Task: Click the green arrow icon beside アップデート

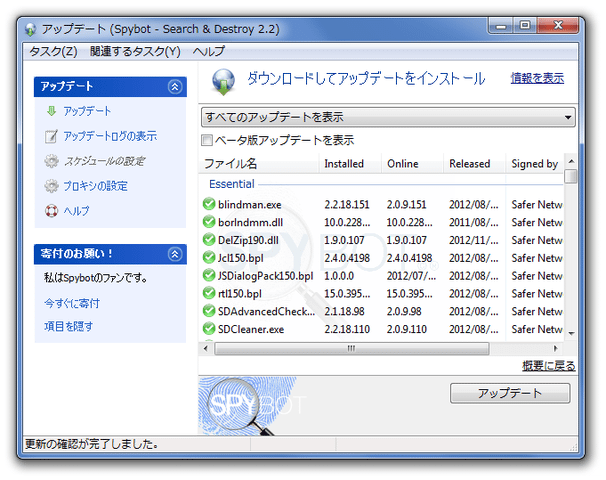Action: [51, 111]
